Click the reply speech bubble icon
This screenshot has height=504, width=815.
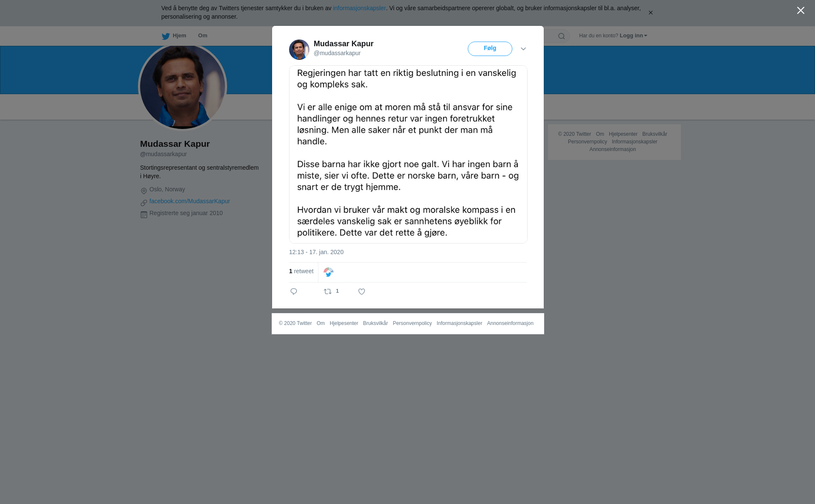pos(294,291)
